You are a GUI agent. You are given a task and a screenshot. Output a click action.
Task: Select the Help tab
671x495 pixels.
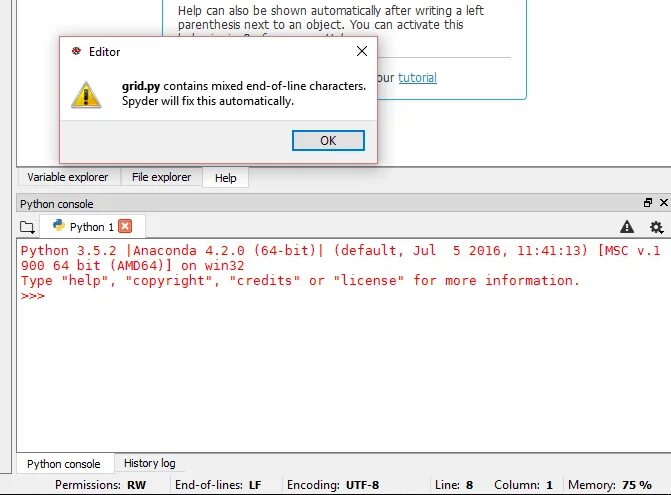226,178
